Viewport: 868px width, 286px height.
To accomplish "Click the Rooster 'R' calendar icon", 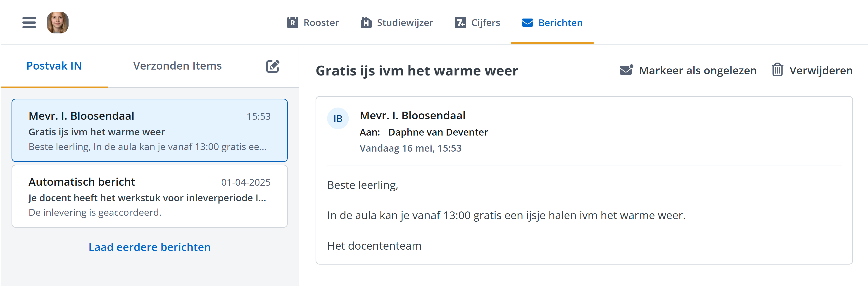I will coord(292,23).
